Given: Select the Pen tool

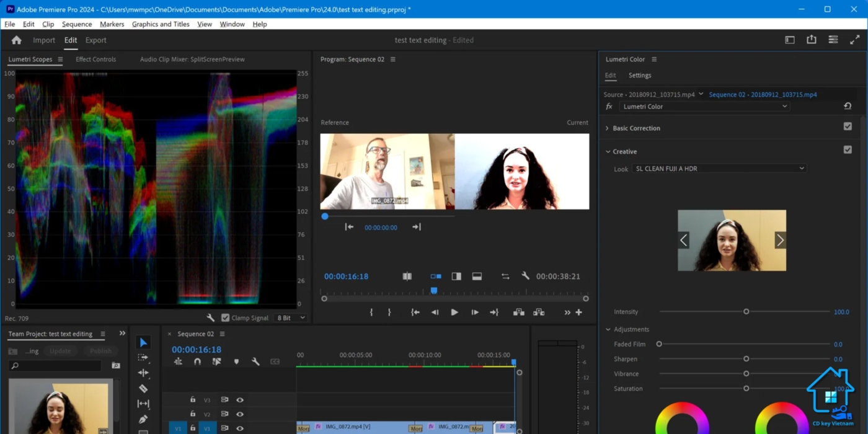Looking at the screenshot, I should point(143,419).
